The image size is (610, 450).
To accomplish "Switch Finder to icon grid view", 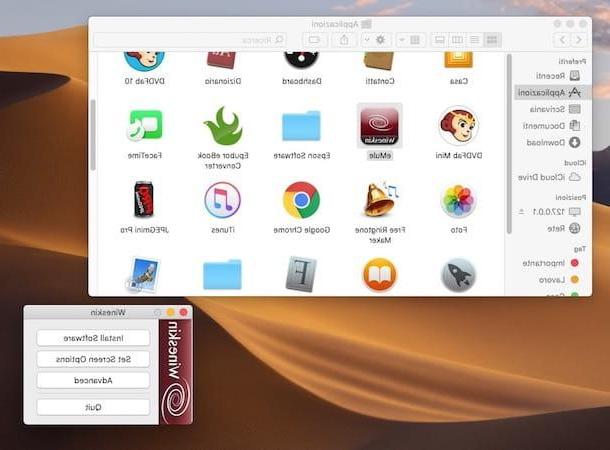I will tap(492, 40).
